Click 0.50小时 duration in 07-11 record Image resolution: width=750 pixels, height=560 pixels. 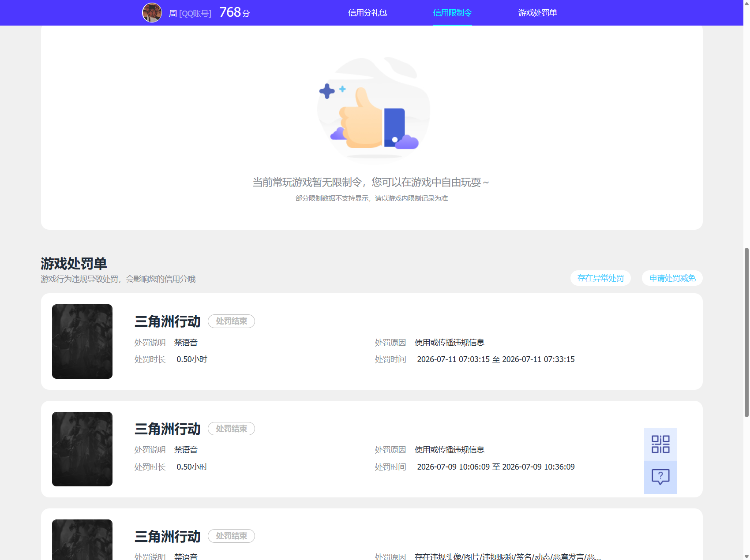coord(192,359)
